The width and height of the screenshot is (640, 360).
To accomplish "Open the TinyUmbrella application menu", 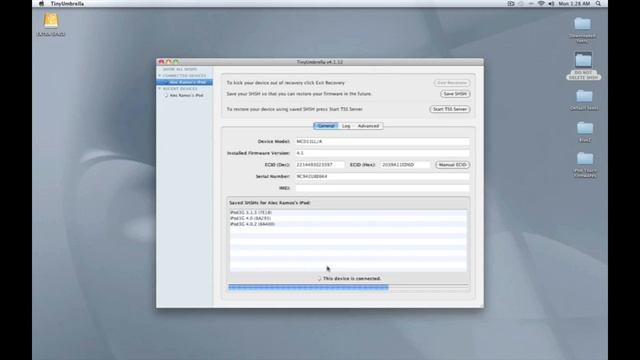I will click(x=67, y=4).
